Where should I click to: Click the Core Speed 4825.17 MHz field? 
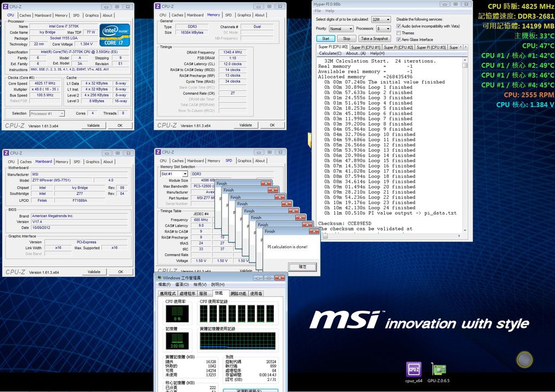46,83
